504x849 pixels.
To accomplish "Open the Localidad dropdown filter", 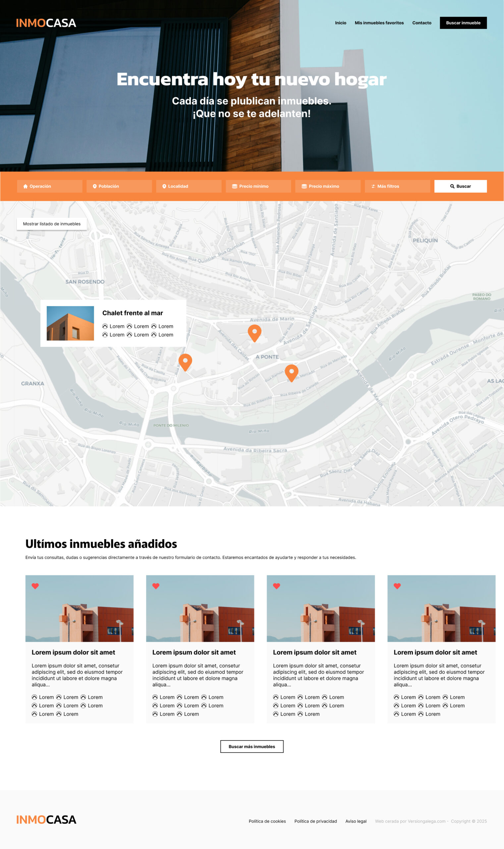I will coord(189,186).
